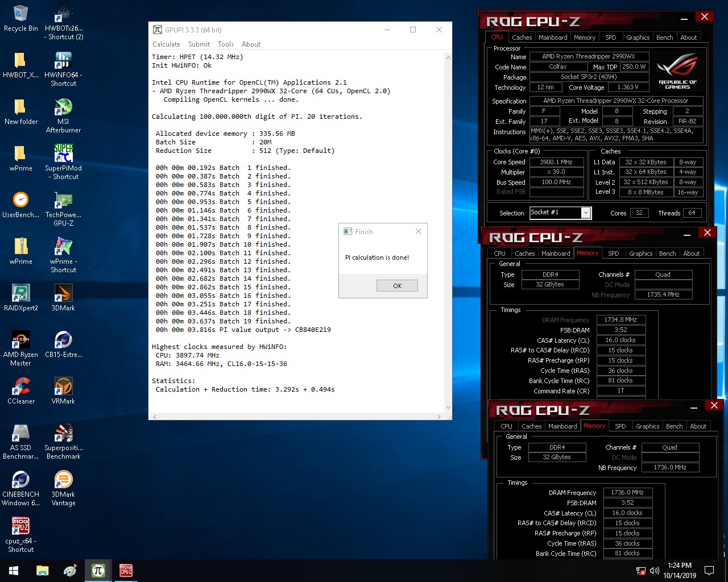Click the Core Voltage 1.363 V value

click(x=628, y=88)
